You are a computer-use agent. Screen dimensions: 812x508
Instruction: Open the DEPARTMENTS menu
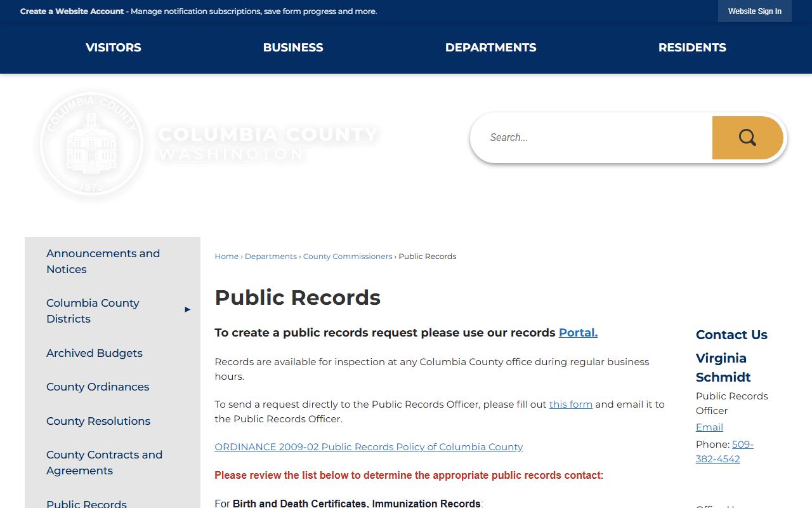(x=490, y=48)
